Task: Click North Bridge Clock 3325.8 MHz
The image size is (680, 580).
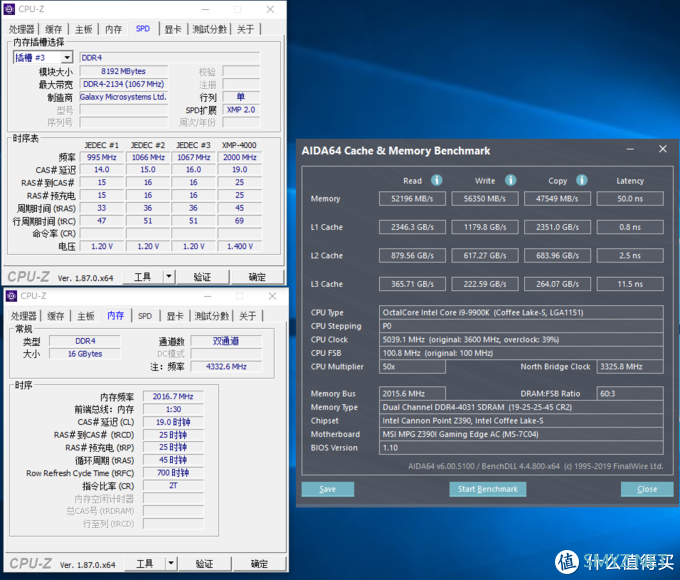Action: point(630,367)
